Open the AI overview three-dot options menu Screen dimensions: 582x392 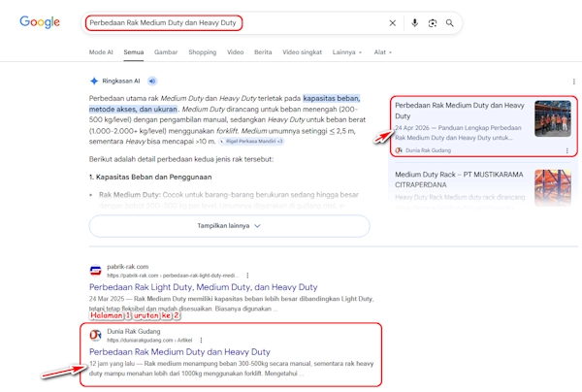click(574, 82)
